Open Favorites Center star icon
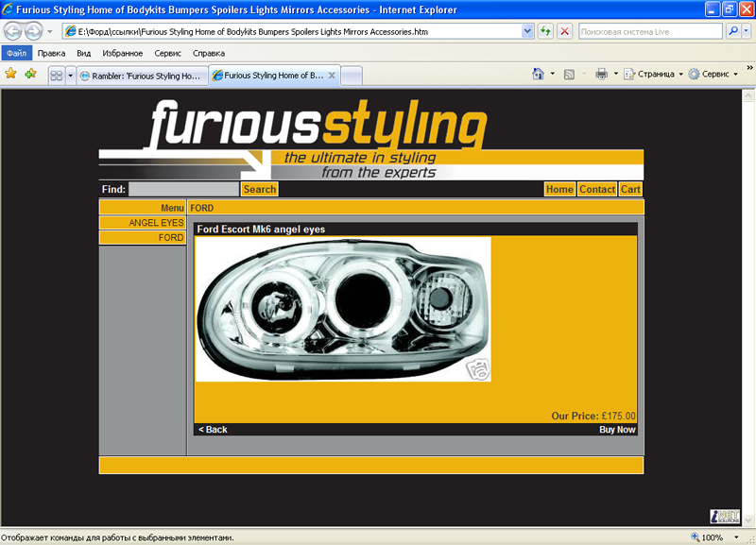Viewport: 756px width, 545px height. pos(10,74)
